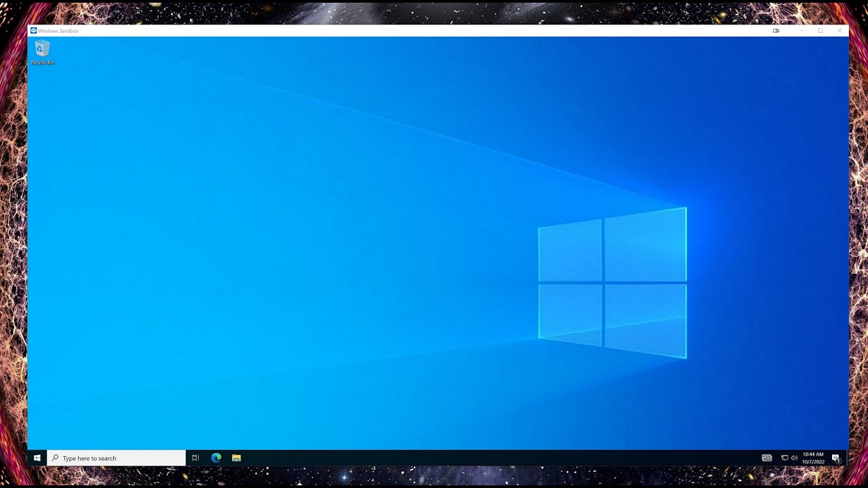Click the 'Type here to search' box
The width and height of the screenshot is (868, 488).
click(117, 458)
